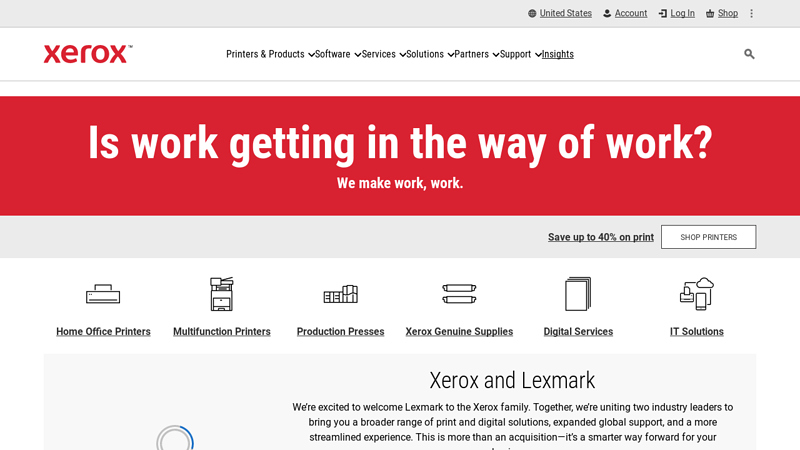Click the globe icon next to United States
800x450 pixels.
[x=532, y=13]
